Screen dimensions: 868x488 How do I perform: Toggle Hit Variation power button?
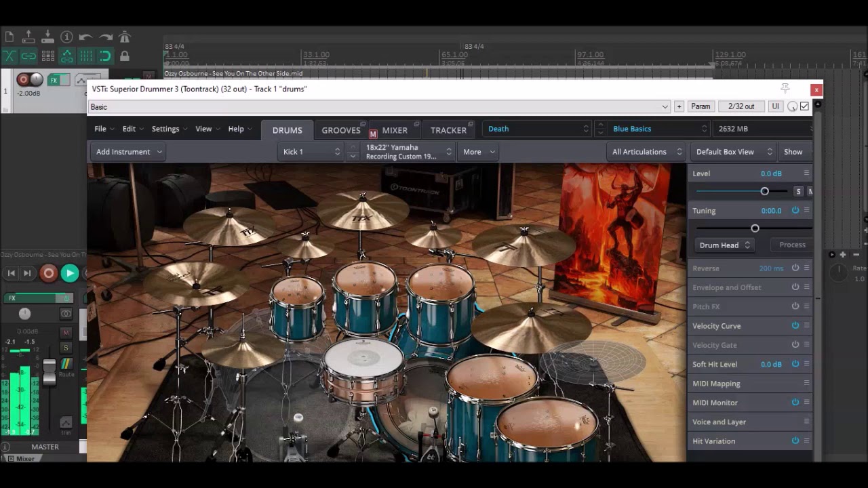(x=795, y=441)
